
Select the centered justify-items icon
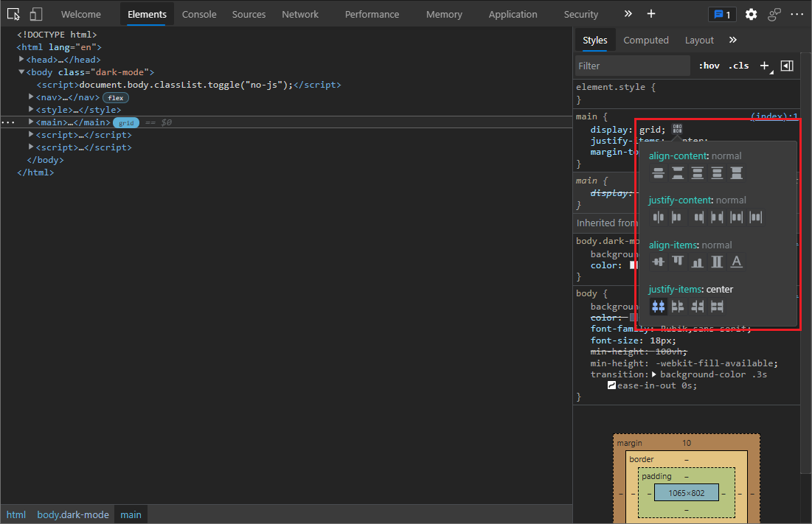click(x=658, y=306)
